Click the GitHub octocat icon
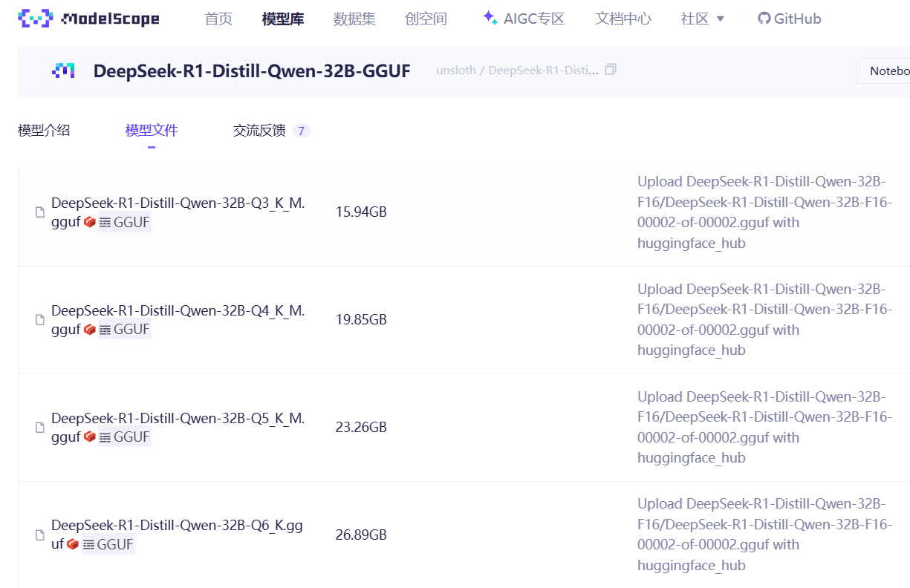This screenshot has height=588, width=910. [x=764, y=19]
